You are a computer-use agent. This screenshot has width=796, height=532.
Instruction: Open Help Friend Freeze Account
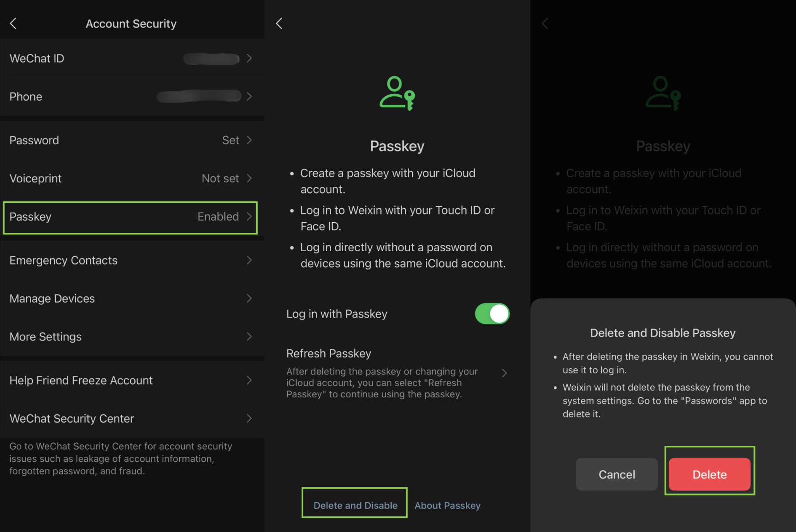(x=131, y=380)
